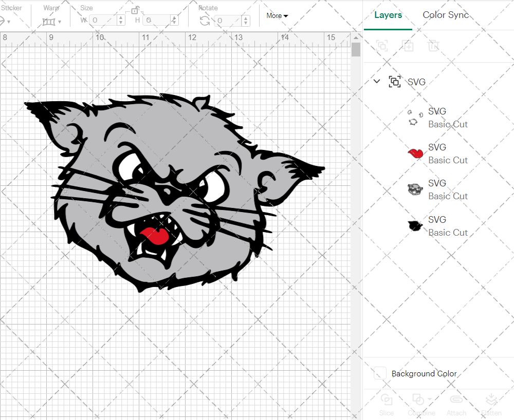Image resolution: width=514 pixels, height=420 pixels.
Task: Increase width using the W stepper arrow
Action: [x=121, y=17]
